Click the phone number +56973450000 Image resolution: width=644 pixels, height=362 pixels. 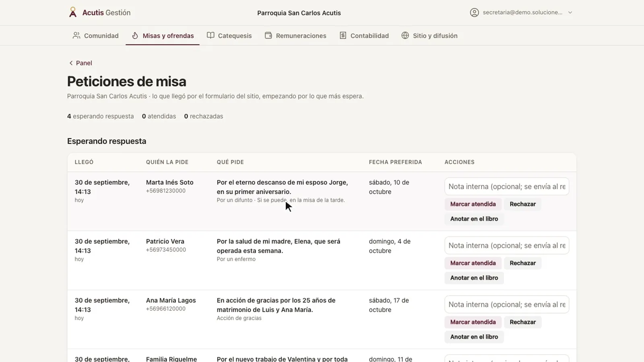coord(166,250)
